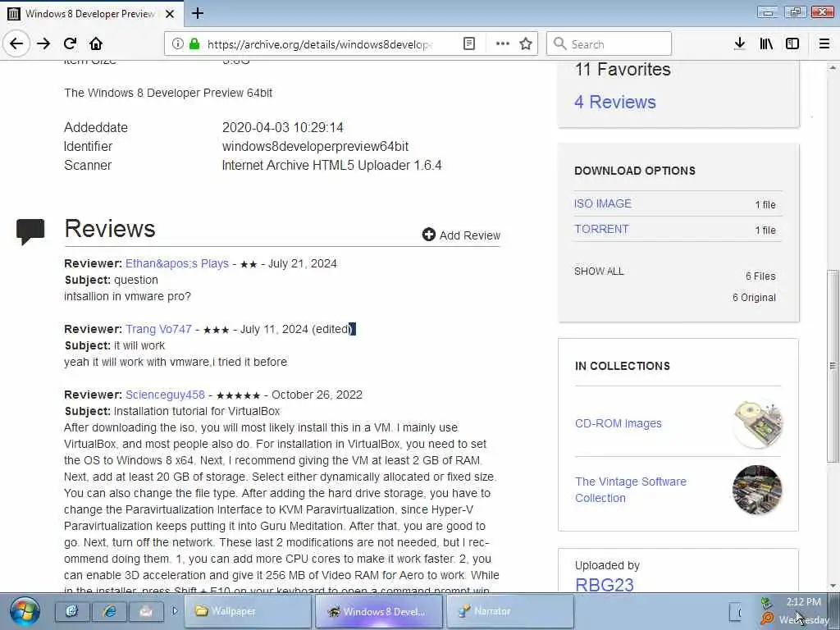Open the CD-ROM Images collection
The image size is (840, 630).
(619, 423)
